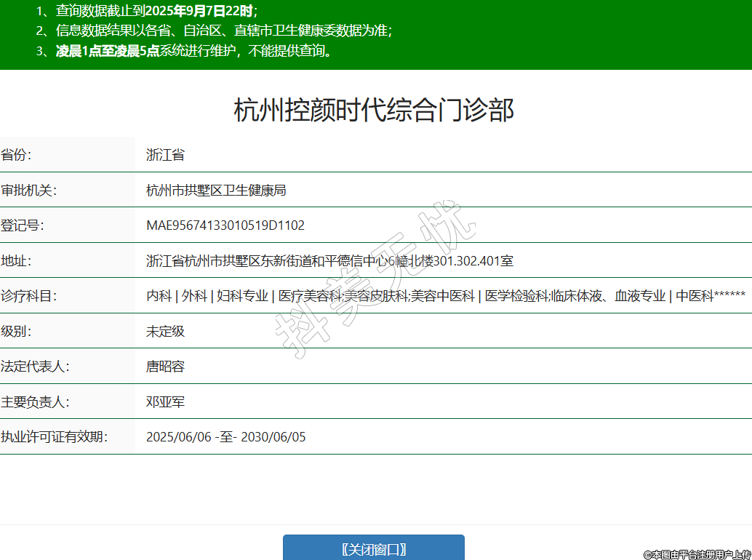Select the 未定级 level value
The image size is (752, 560).
pyautogui.click(x=165, y=332)
